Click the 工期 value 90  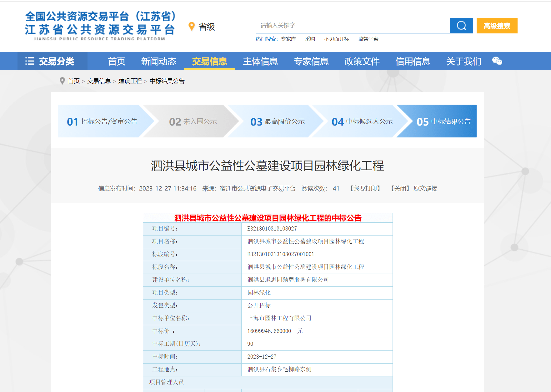click(250, 344)
